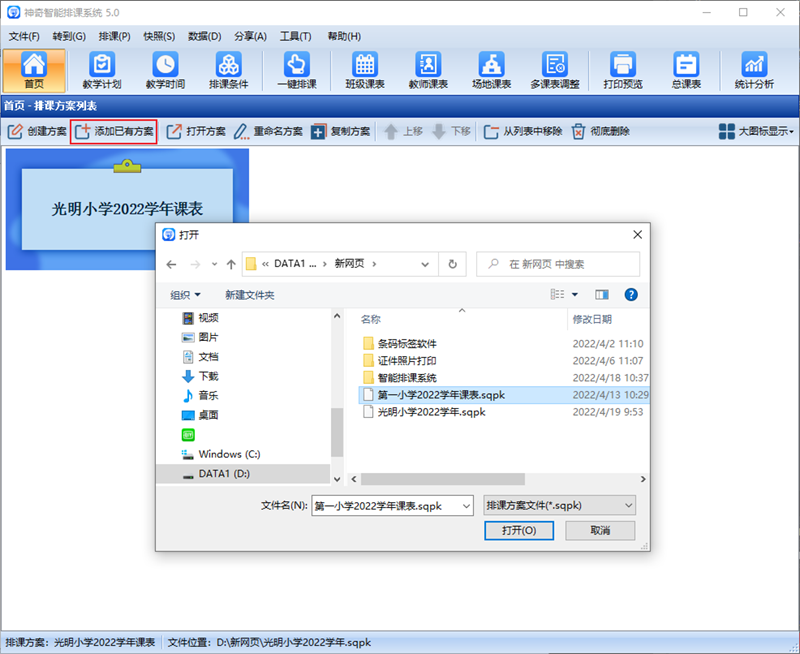Select 图片 in the navigation pane
Screen dimensions: 800x654
200,337
